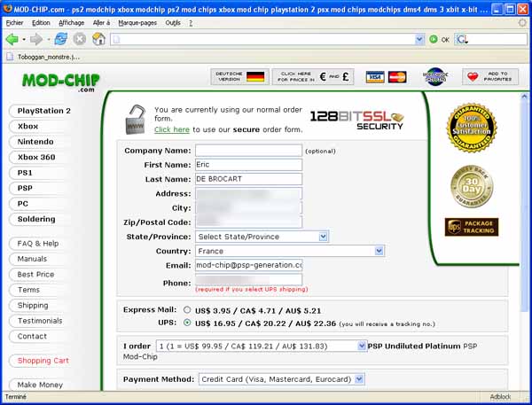Go back with the green Back arrow
Screen dimensions: 532x405
12,39
